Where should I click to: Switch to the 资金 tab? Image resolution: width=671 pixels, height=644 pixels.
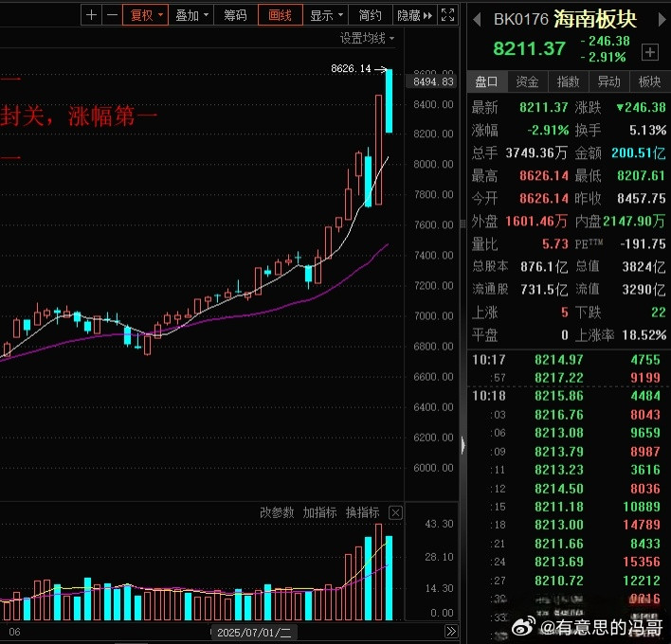(527, 81)
